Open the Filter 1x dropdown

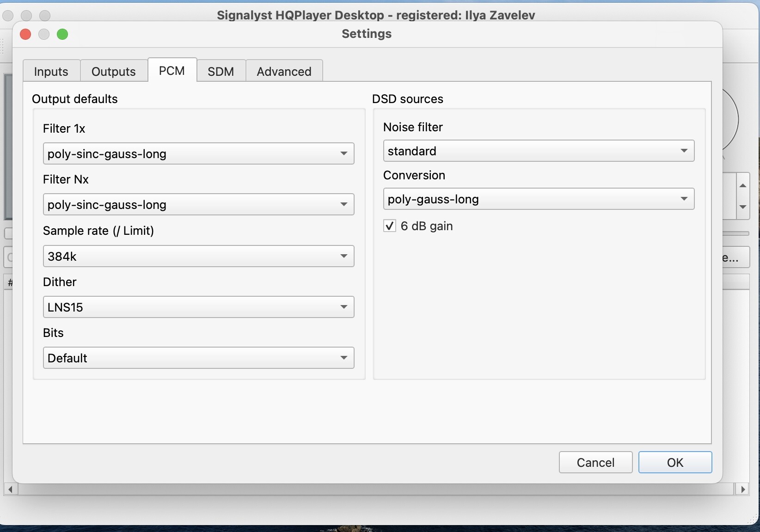coord(199,153)
